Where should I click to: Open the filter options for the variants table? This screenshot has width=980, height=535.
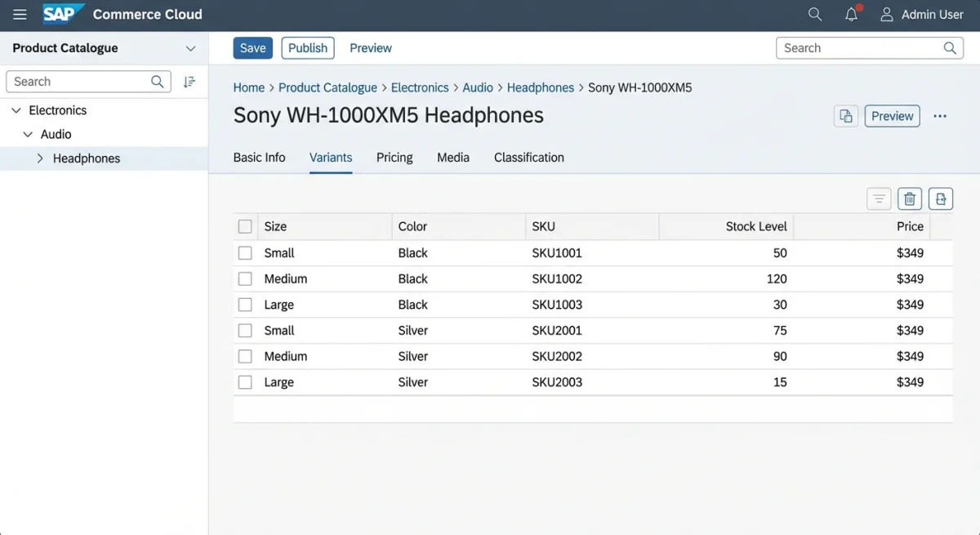(878, 198)
